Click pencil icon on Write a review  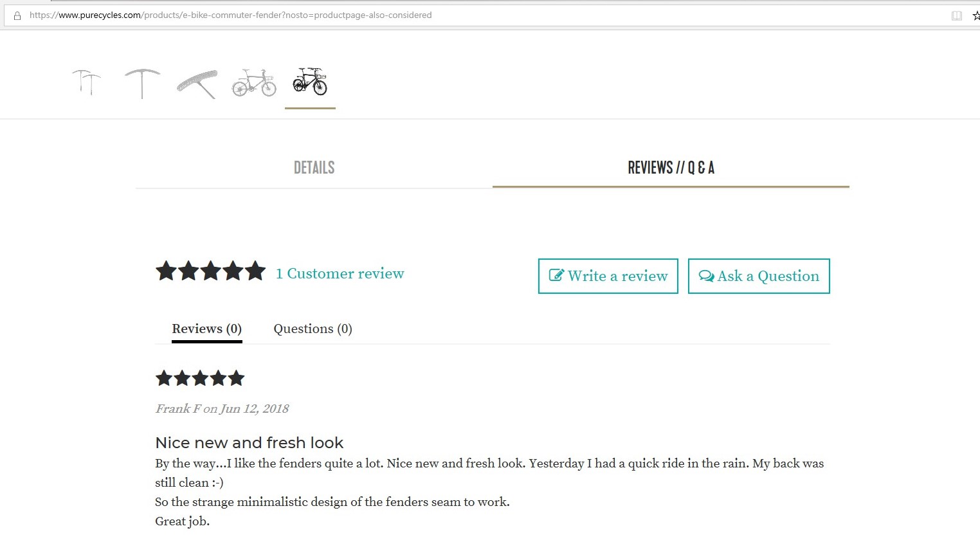coord(556,276)
